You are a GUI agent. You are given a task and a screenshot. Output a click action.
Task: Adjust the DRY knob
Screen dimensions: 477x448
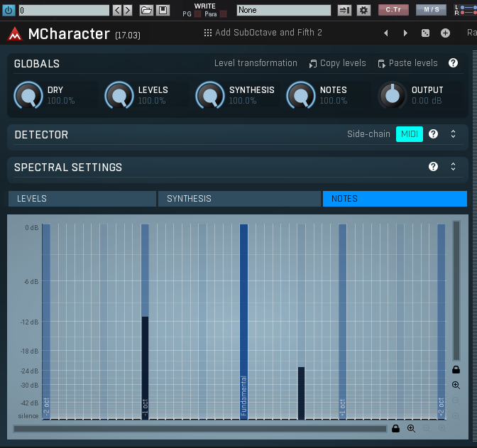pyautogui.click(x=28, y=96)
